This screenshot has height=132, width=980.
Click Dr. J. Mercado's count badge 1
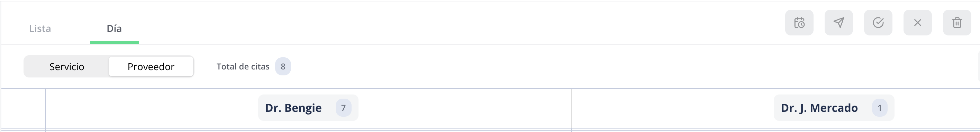pos(880,108)
